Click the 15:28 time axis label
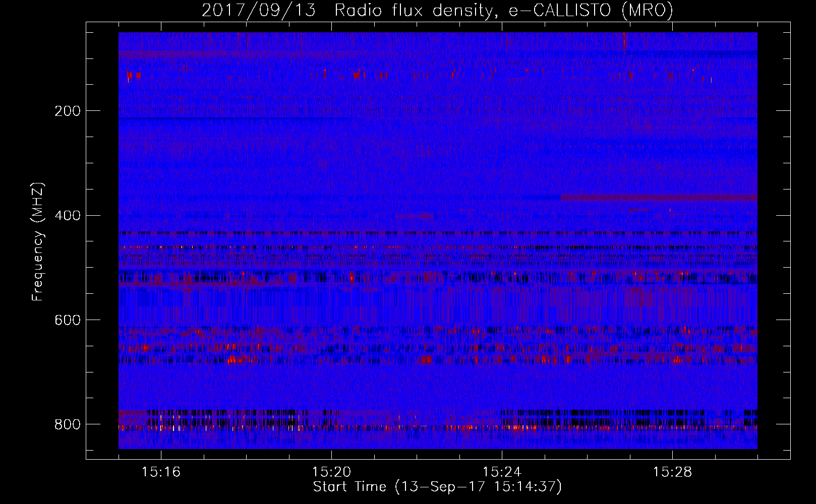 (x=672, y=472)
